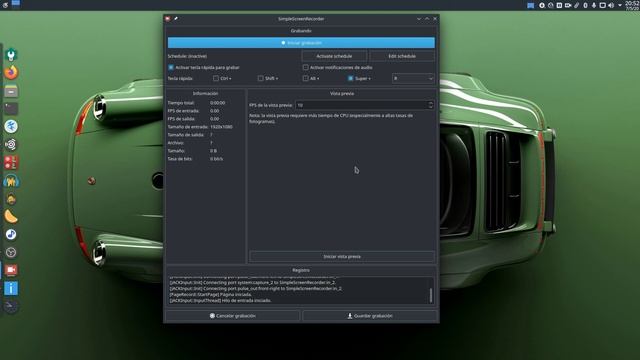This screenshot has height=360, width=640.
Task: Open the concentric circles app icon in dock
Action: (11, 144)
